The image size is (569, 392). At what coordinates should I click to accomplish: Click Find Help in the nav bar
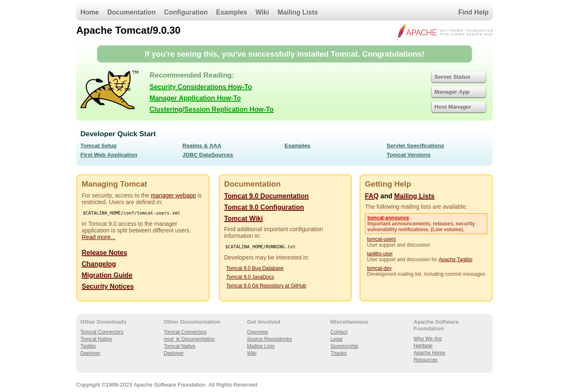(473, 12)
